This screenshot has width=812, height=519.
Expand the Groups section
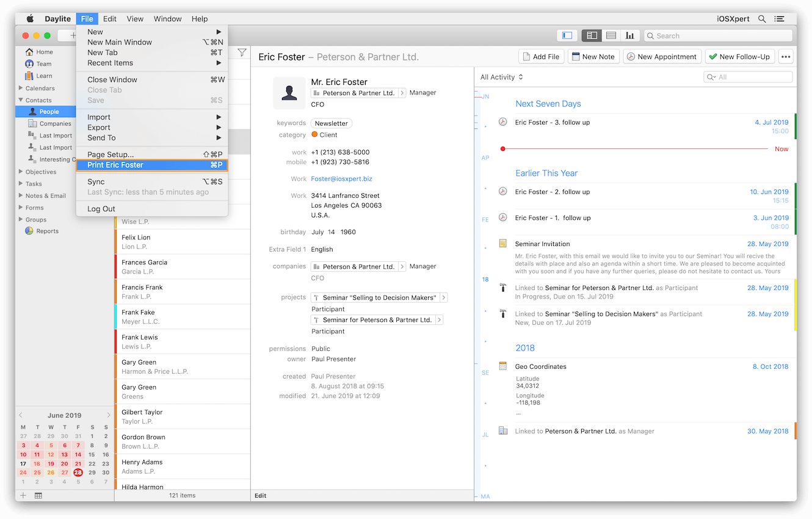pos(21,219)
